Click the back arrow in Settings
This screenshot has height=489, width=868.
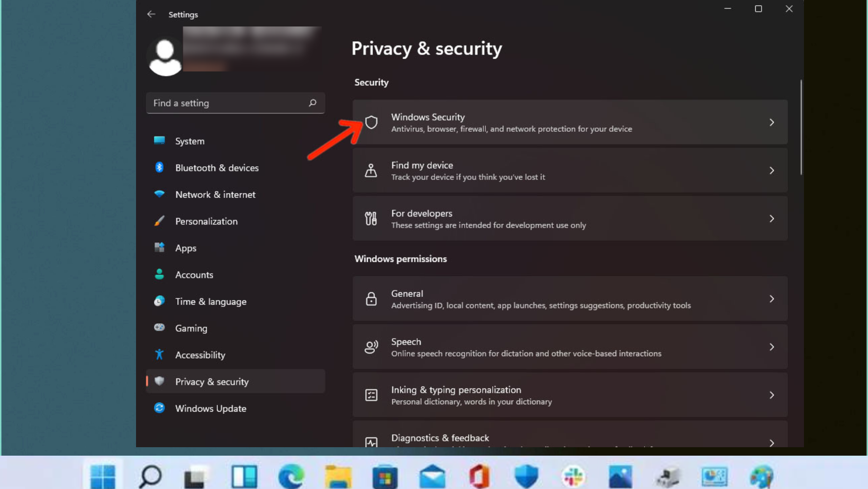coord(151,14)
